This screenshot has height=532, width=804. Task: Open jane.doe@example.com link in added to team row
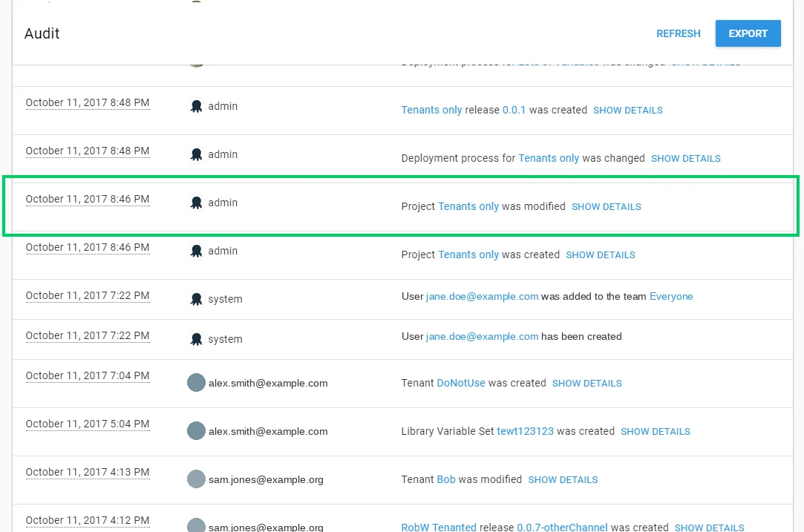(482, 296)
